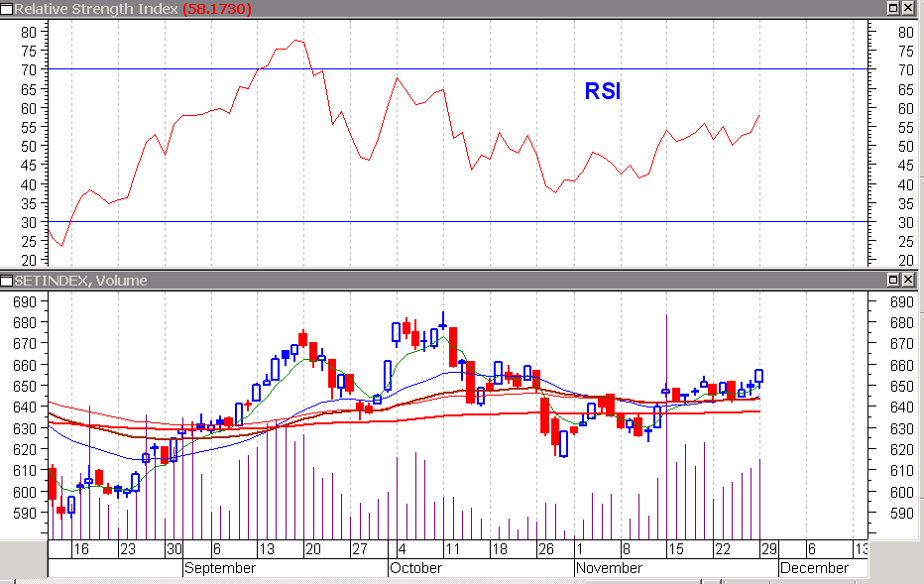Click date label 1 in November
The image size is (924, 584).
(x=580, y=549)
